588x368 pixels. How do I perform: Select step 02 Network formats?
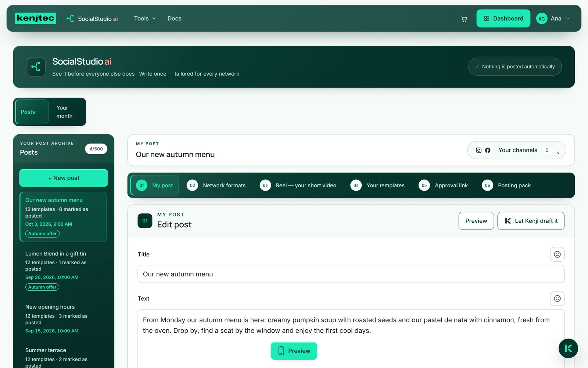click(216, 185)
